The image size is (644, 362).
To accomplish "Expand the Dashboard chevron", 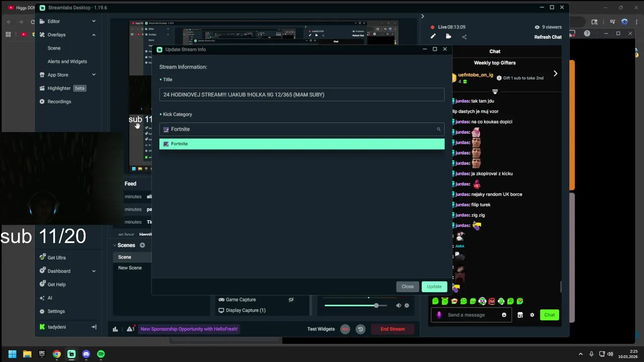I will coord(94,271).
